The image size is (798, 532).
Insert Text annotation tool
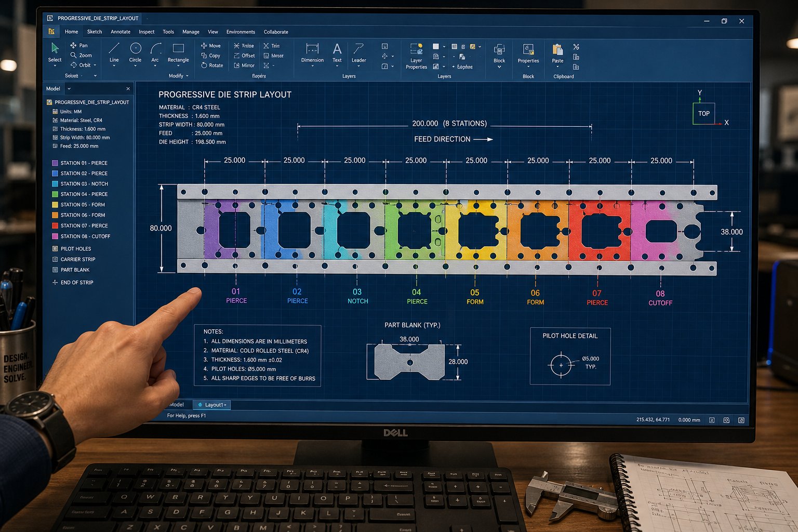pos(337,53)
